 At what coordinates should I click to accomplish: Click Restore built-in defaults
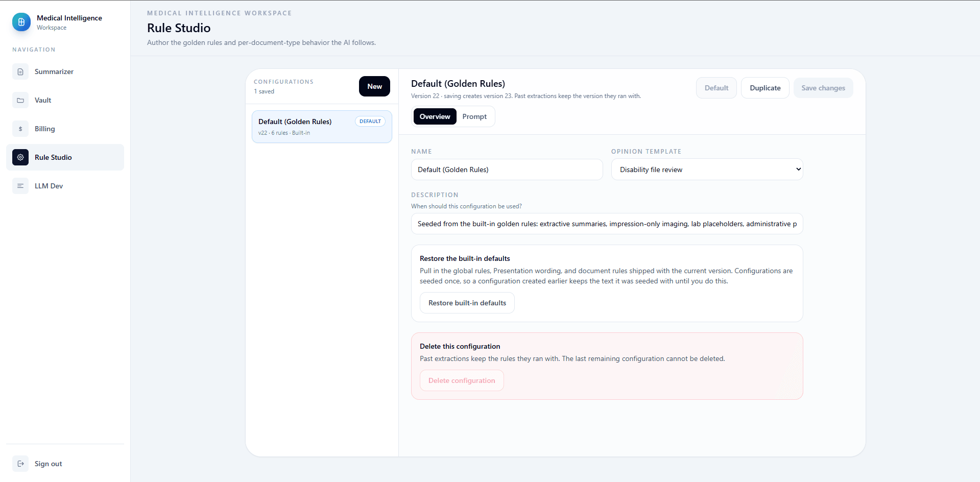point(467,303)
